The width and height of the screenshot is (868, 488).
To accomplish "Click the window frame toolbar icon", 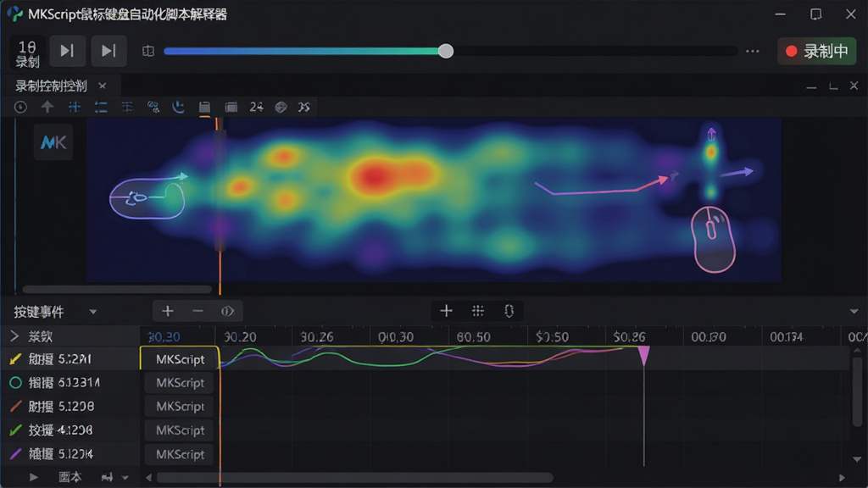I will 231,108.
